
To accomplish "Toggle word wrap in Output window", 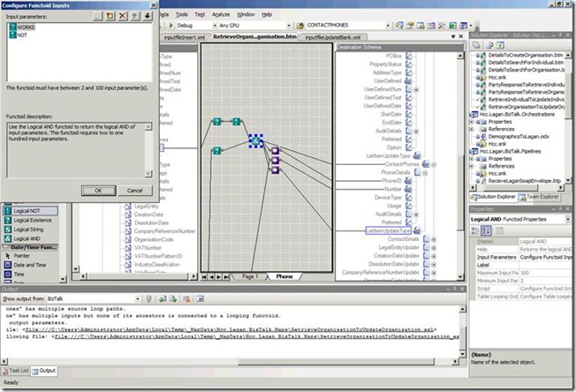I will point(200,299).
